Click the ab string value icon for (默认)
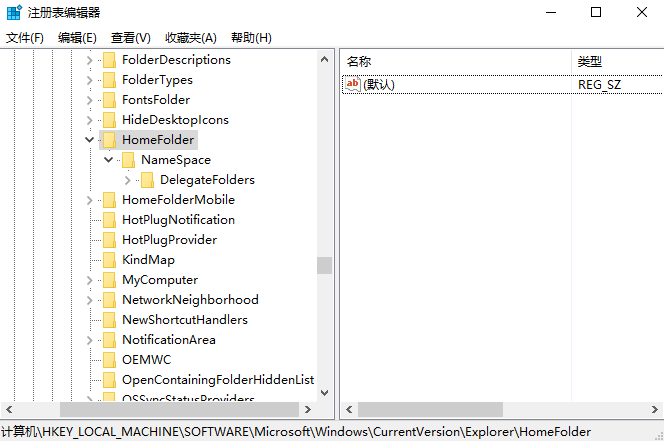Viewport: 664px width, 441px height. point(353,84)
